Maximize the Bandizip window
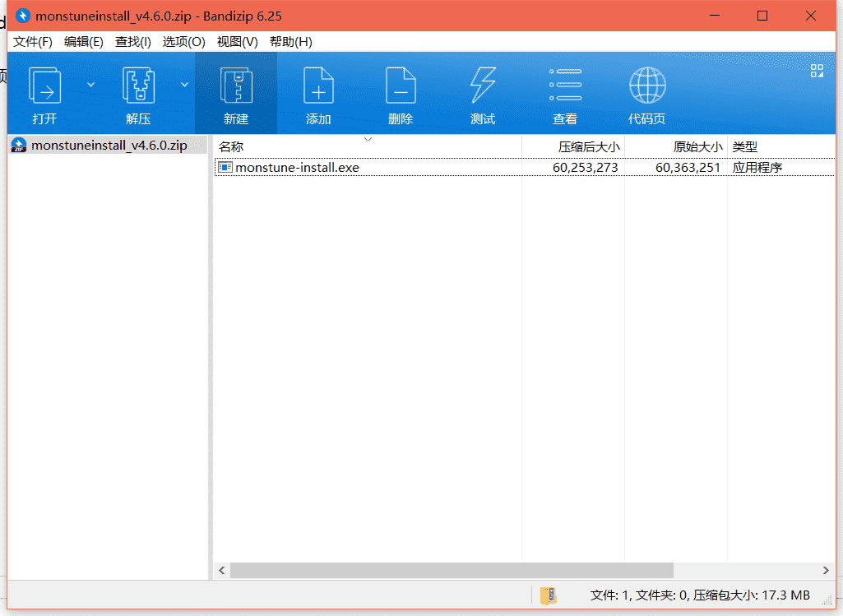The image size is (843, 616). click(762, 16)
